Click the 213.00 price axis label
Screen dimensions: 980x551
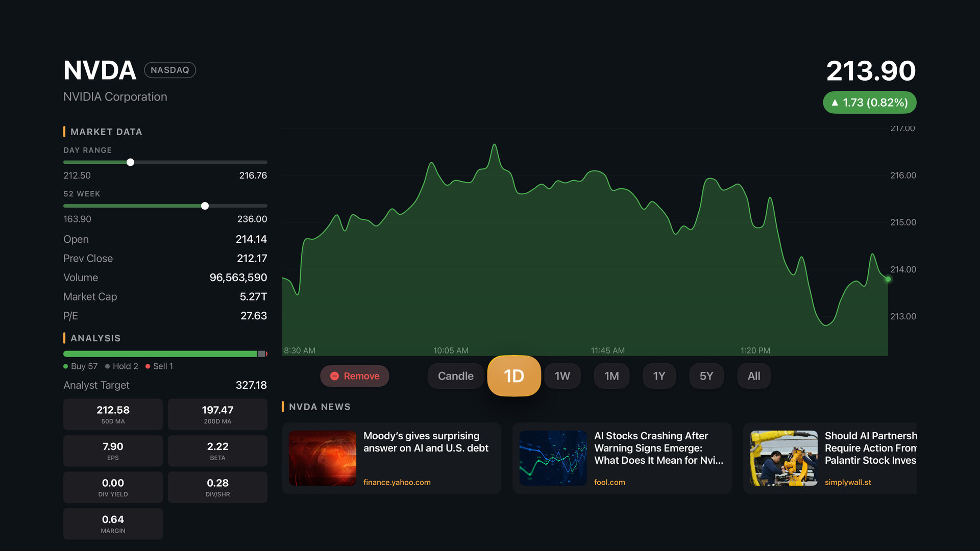[903, 316]
